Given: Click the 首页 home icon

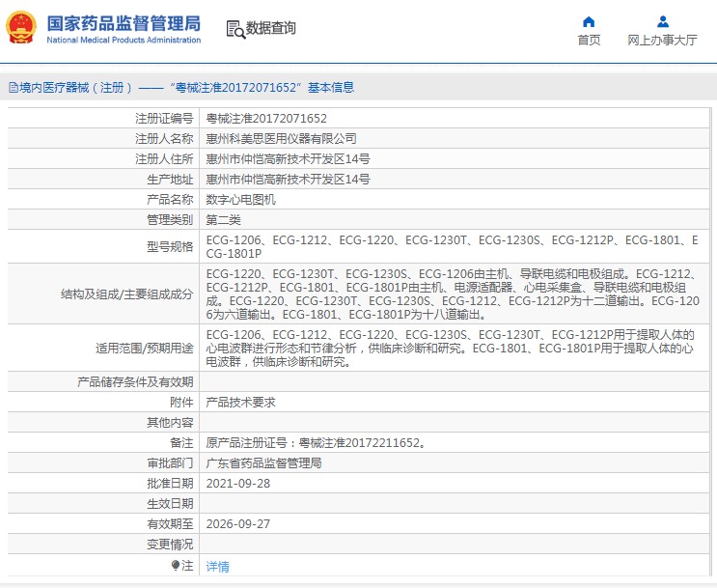Looking at the screenshot, I should click(x=589, y=21).
